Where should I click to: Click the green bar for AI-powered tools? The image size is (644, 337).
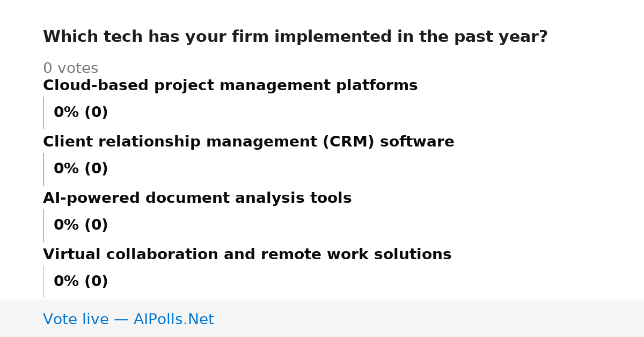43,225
